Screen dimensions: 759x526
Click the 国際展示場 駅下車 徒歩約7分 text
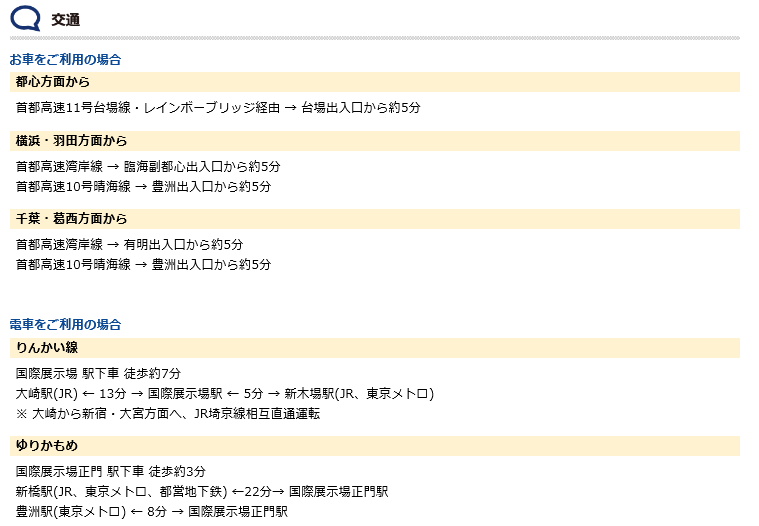click(98, 374)
